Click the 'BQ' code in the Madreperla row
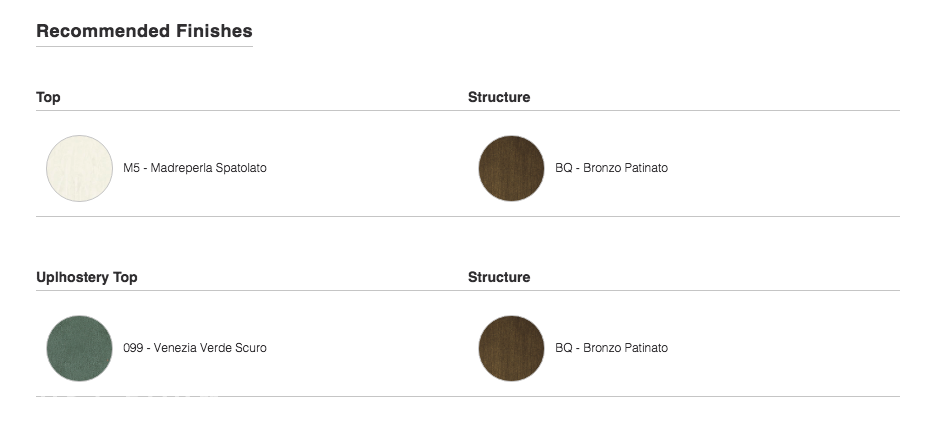Image resolution: width=940 pixels, height=434 pixels. tap(564, 168)
